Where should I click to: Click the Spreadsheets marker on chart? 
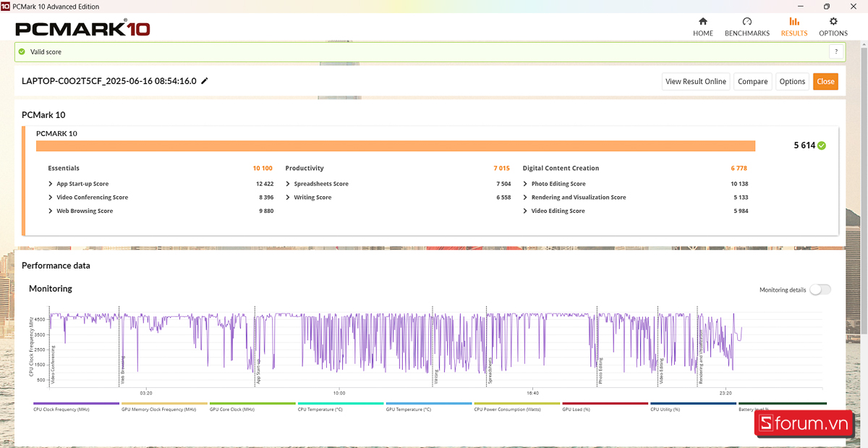pyautogui.click(x=490, y=371)
